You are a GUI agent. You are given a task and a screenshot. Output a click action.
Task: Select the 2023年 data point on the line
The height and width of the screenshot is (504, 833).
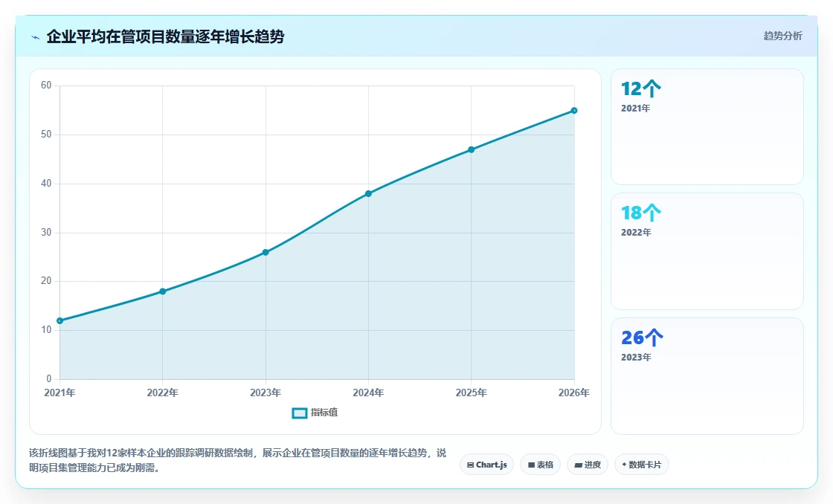coord(266,252)
